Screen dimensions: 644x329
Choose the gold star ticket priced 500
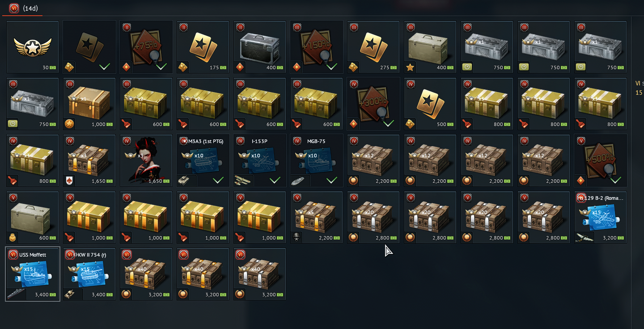click(430, 103)
